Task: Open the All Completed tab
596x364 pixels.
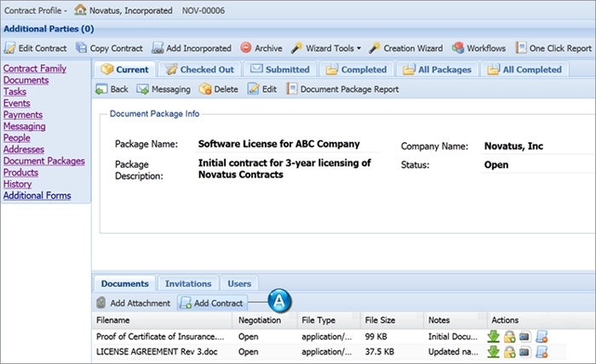Action: click(525, 70)
